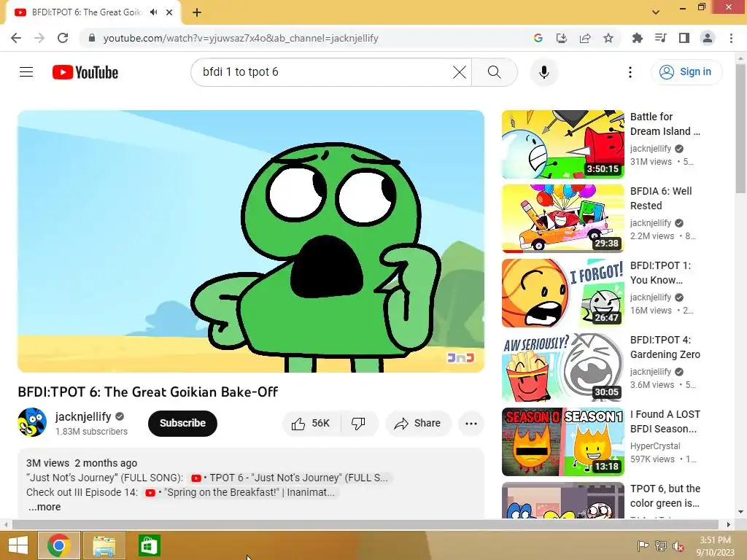Open Chrome three-dot menu
The height and width of the screenshot is (560, 747).
731,38
